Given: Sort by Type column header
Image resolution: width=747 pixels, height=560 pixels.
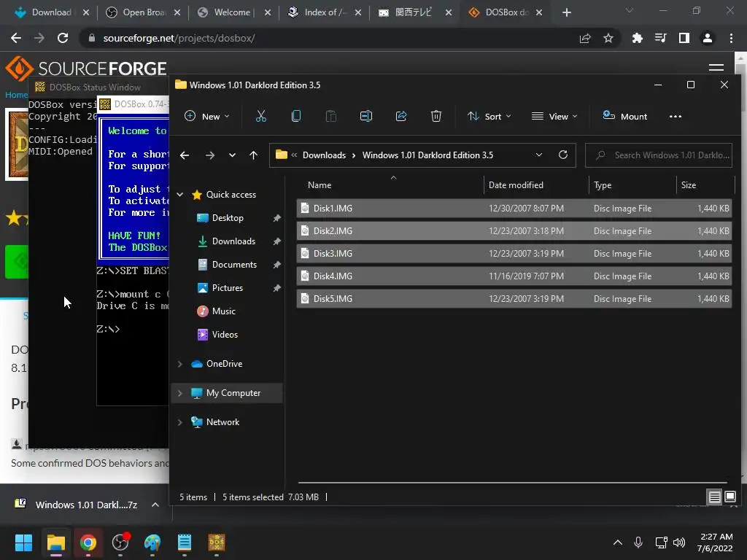Looking at the screenshot, I should click(x=602, y=185).
